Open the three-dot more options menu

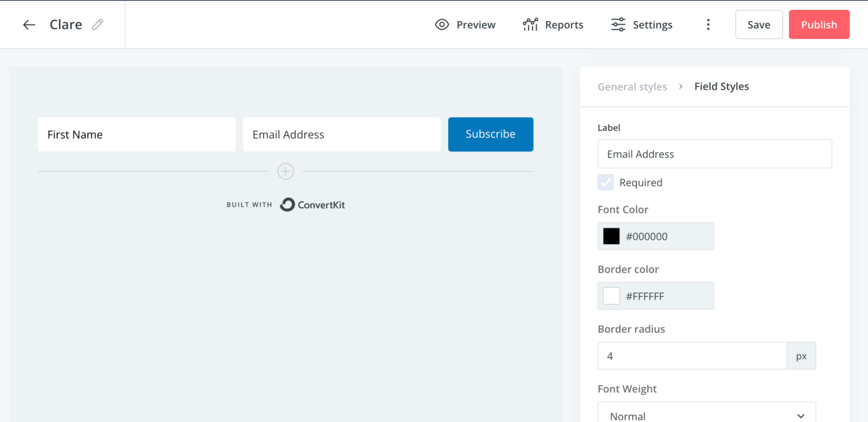[x=708, y=24]
